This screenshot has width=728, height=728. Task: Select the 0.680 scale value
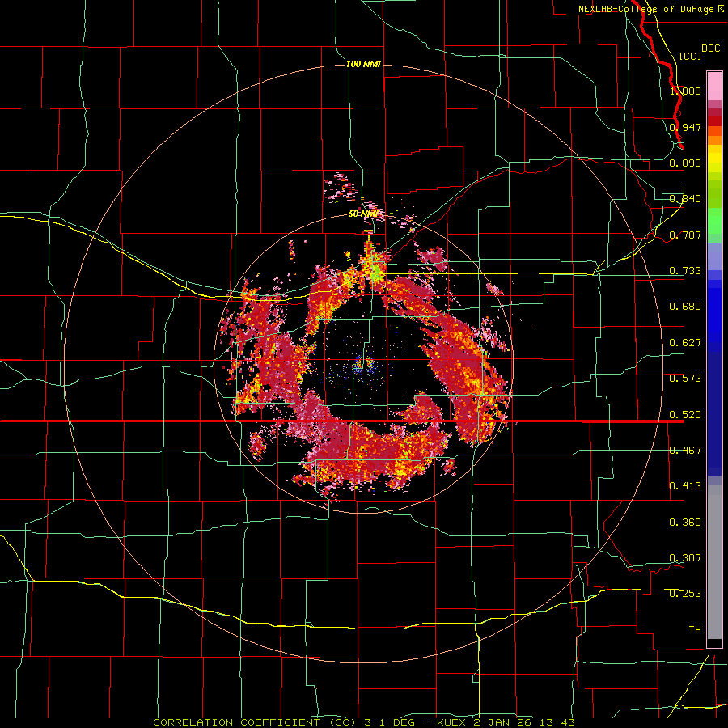tap(685, 306)
